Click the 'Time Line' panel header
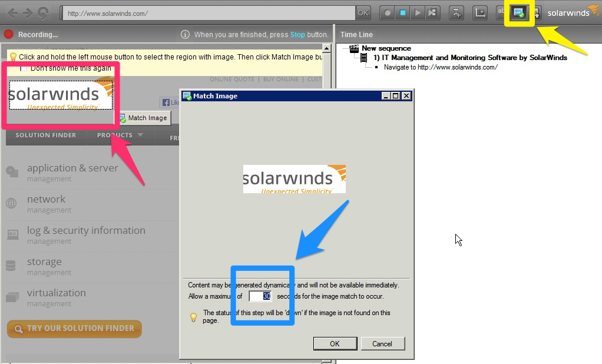Viewport: 602px width, 364px height. coord(356,35)
